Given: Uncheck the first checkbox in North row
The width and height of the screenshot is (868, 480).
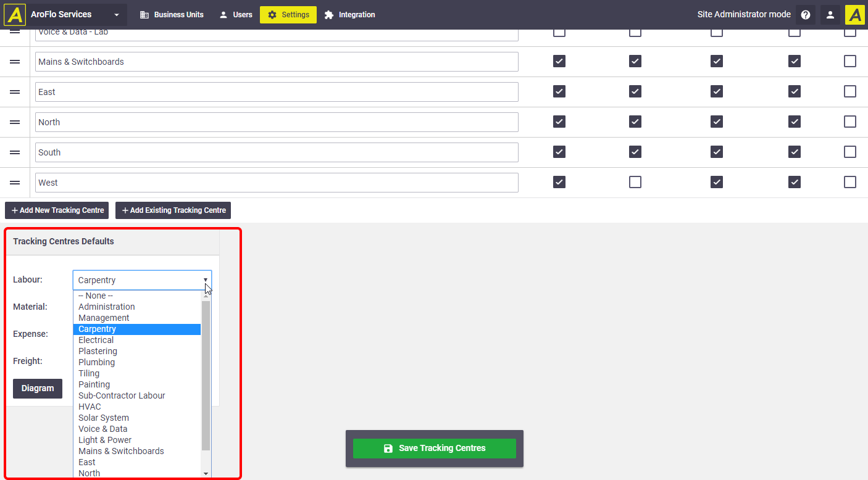Looking at the screenshot, I should pyautogui.click(x=559, y=122).
